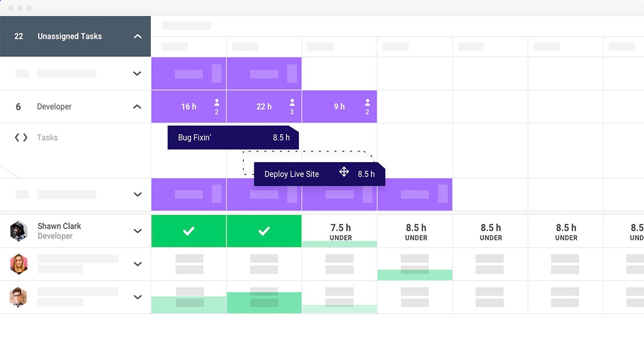This screenshot has width=644, height=337.
Task: Expand Shawn Clark's row details
Action: (x=138, y=231)
